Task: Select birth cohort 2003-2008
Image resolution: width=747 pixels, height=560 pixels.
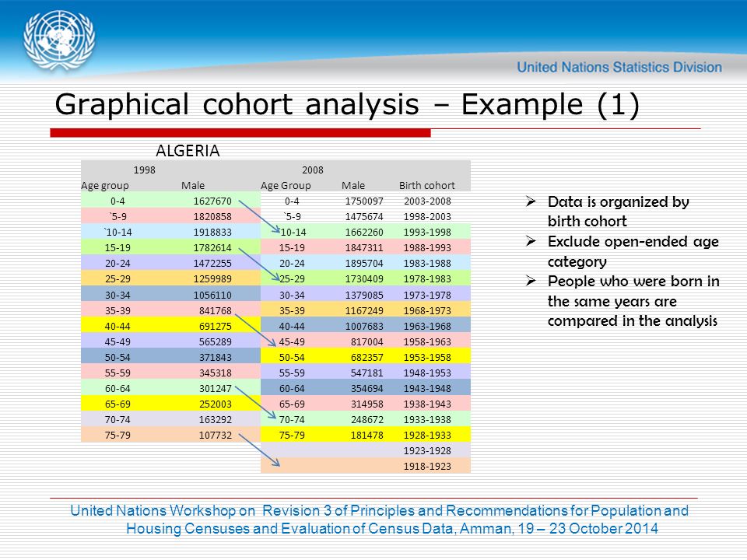Action: [427, 201]
